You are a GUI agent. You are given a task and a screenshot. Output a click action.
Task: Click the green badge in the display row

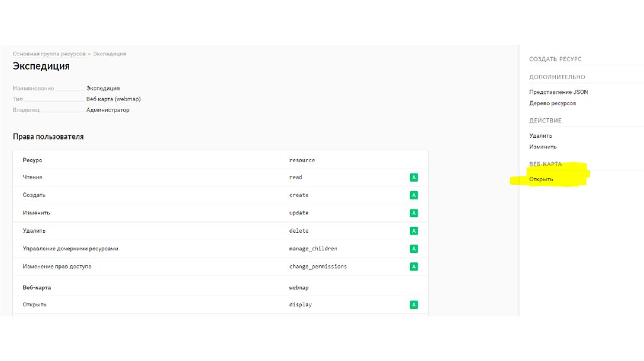[x=414, y=305]
